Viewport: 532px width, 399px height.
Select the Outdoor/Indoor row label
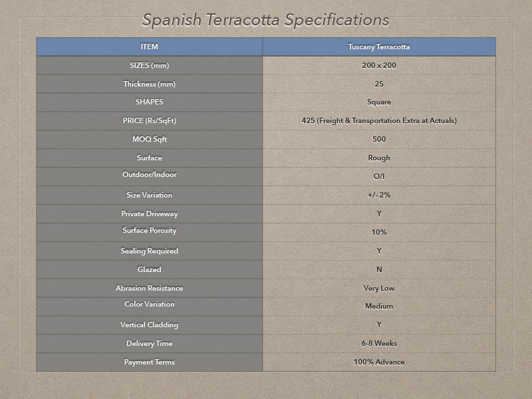pos(149,174)
